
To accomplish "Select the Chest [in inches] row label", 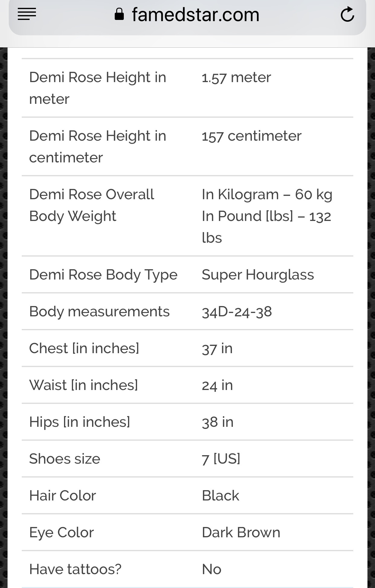I will 84,349.
